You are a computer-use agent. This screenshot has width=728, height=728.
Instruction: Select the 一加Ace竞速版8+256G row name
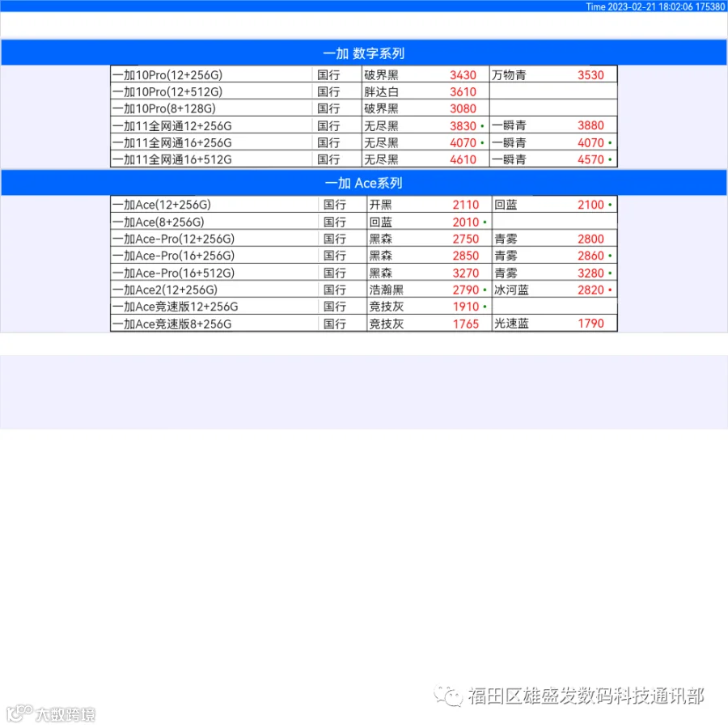coord(171,324)
